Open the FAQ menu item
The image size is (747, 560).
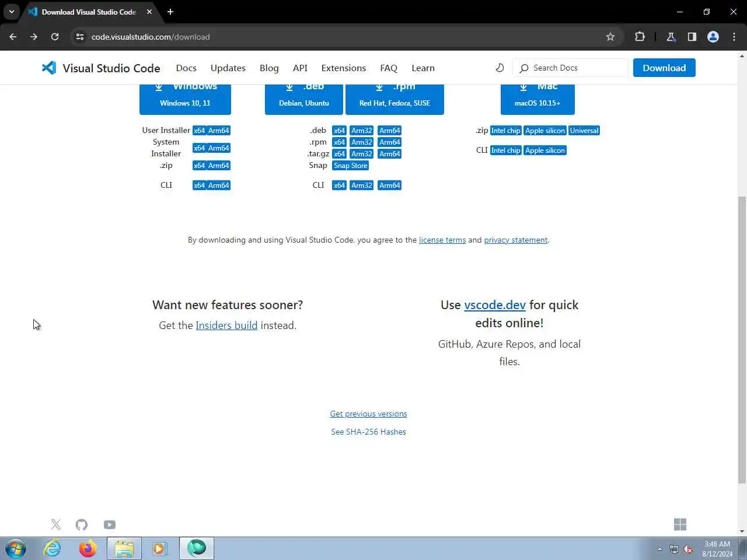(389, 68)
